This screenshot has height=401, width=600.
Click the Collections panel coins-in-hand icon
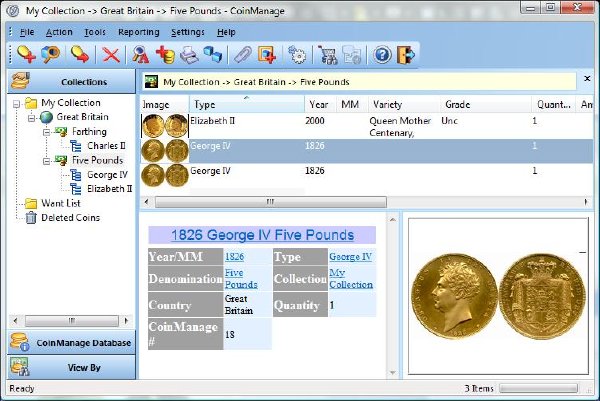(x=20, y=81)
